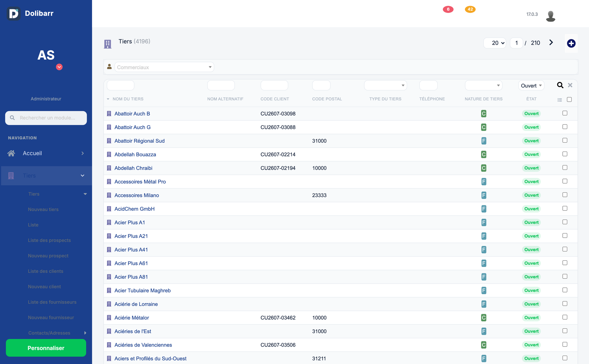Expand Contacts/Adresses submenu arrow
Image resolution: width=589 pixels, height=364 pixels.
[85, 333]
